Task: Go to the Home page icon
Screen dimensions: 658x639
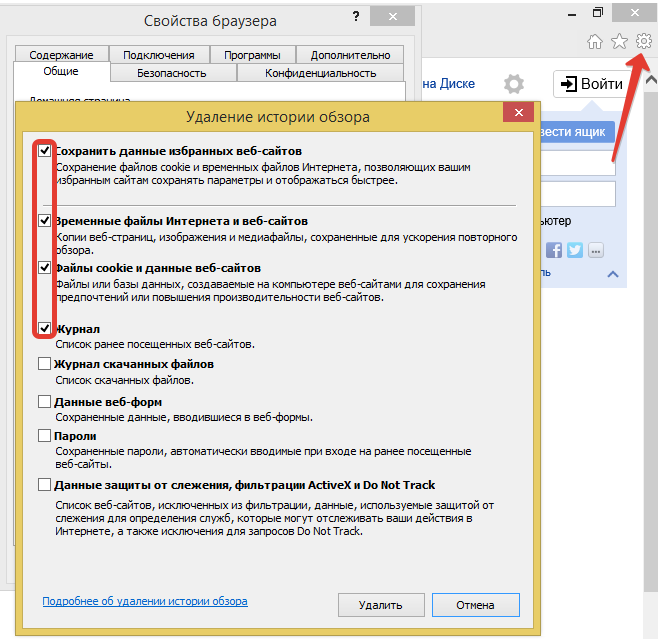Action: click(595, 42)
